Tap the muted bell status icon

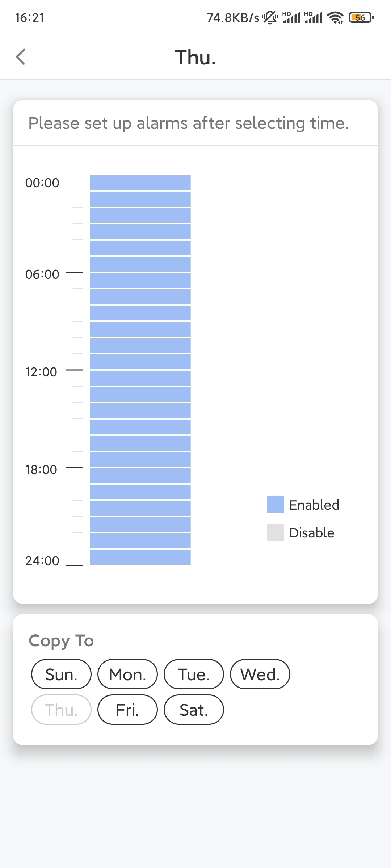270,17
